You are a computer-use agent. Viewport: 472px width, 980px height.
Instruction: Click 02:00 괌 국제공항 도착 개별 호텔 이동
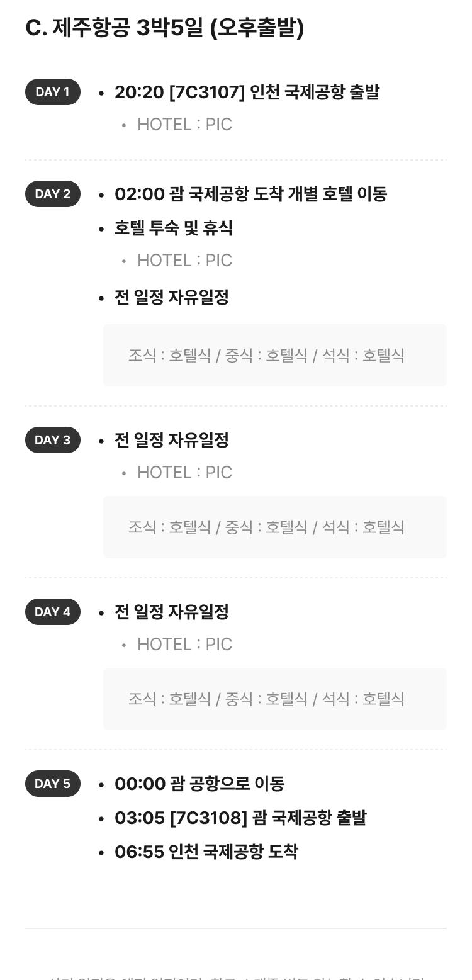coord(250,194)
